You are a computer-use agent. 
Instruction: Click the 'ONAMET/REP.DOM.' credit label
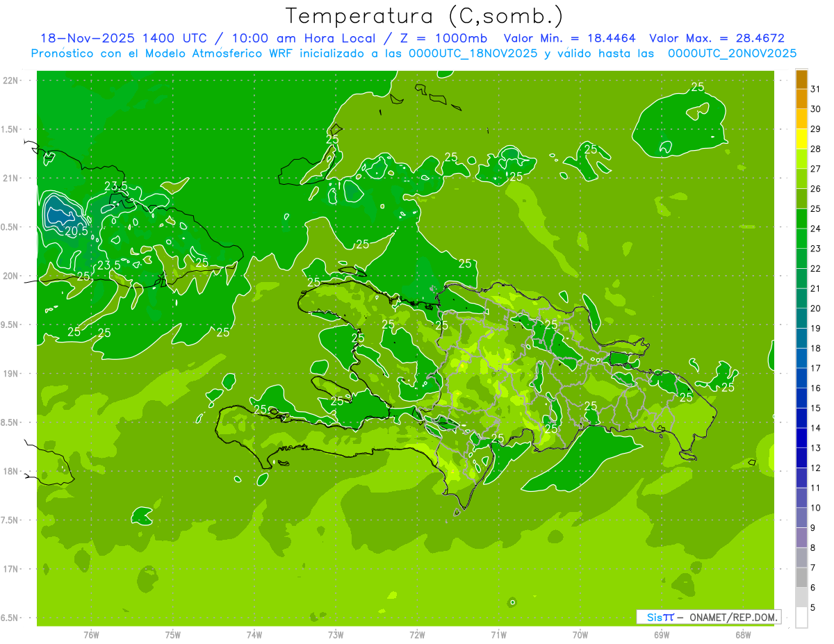pyautogui.click(x=734, y=617)
